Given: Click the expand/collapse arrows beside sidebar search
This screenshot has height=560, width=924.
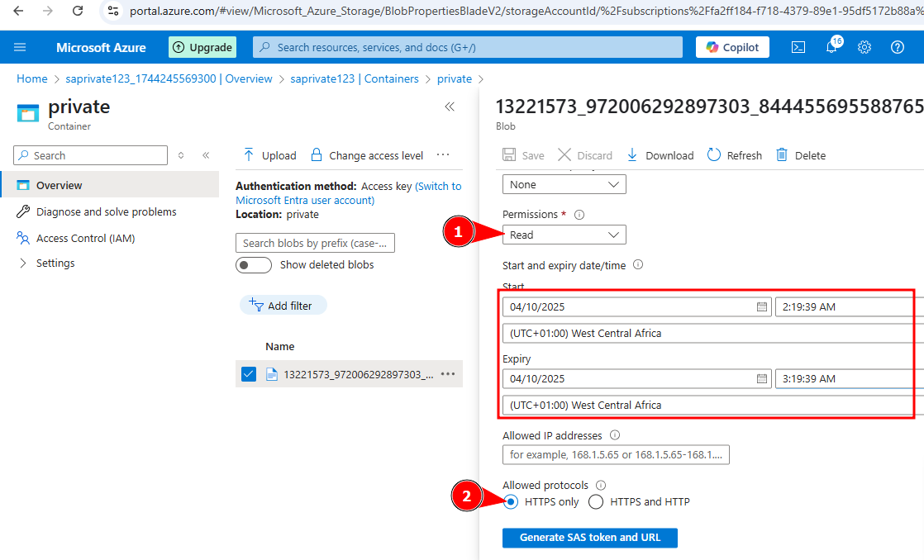Looking at the screenshot, I should 181,155.
